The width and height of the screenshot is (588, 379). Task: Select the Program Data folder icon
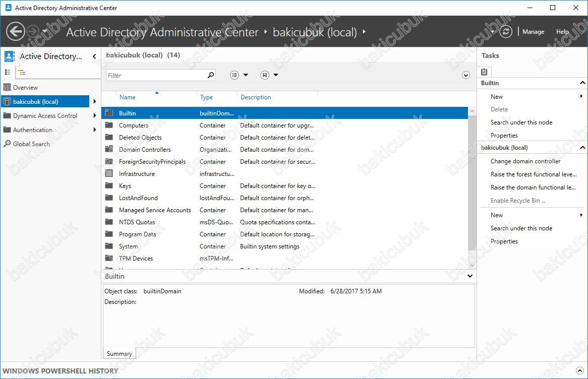coord(109,234)
